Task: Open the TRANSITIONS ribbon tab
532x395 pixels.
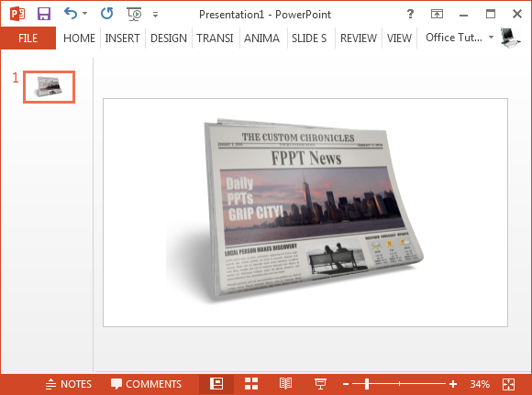Action: 215,38
